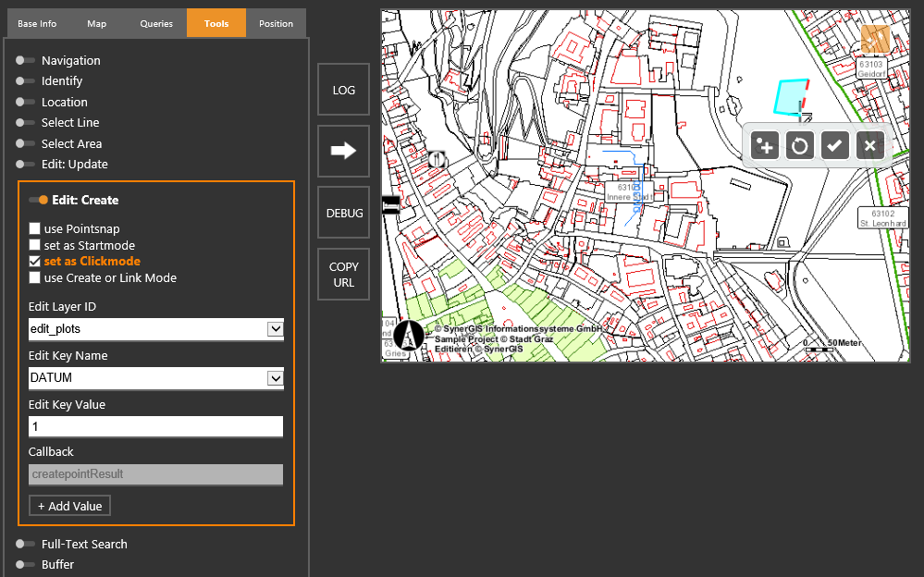Confirm the edit with the checkmark icon

coord(834,145)
